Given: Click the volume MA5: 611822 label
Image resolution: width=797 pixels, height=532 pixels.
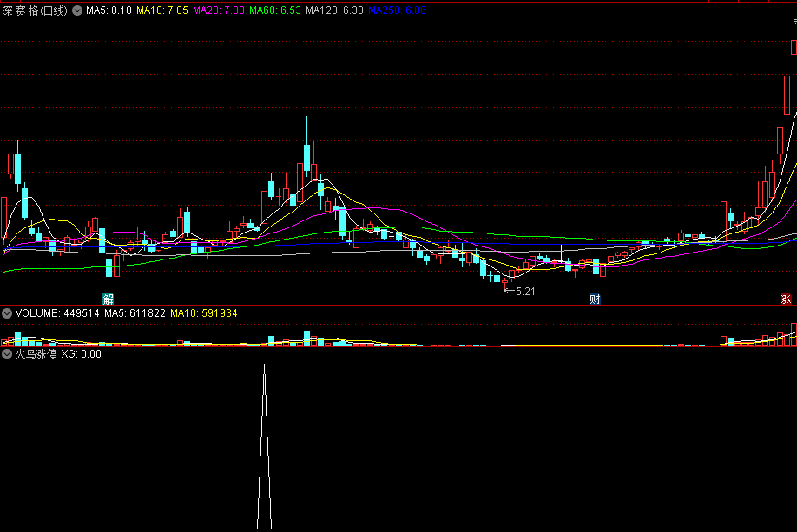Looking at the screenshot, I should [135, 313].
